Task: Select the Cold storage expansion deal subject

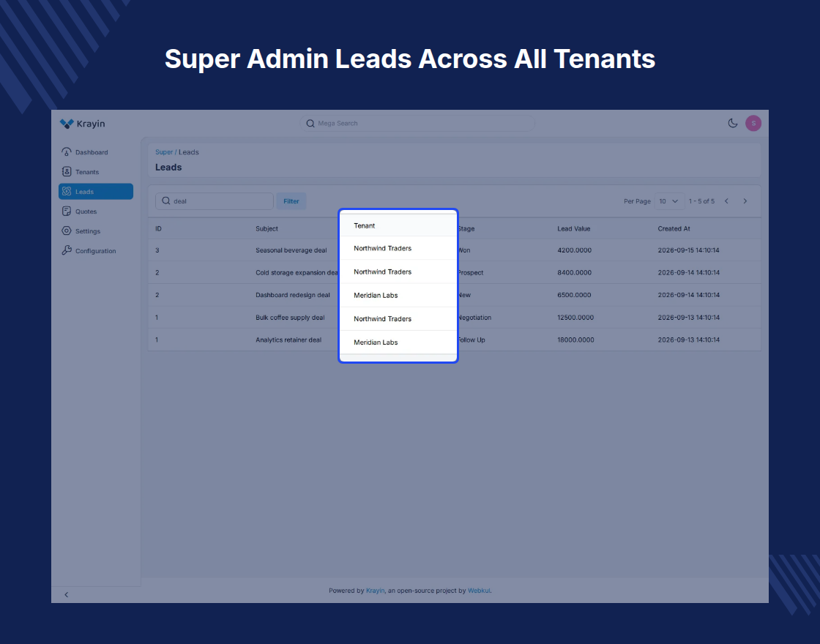Action: point(297,273)
